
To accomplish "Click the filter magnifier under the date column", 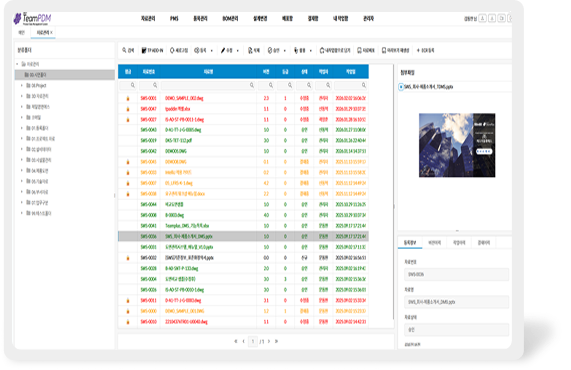I will tap(363, 85).
